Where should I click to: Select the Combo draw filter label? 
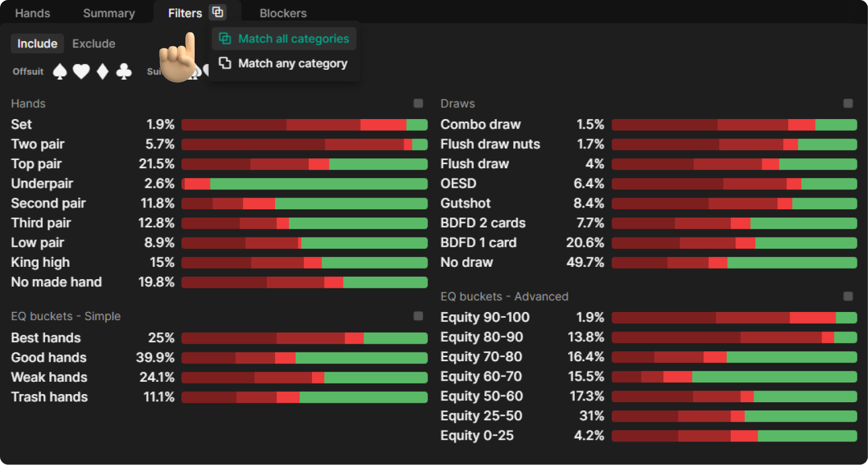point(480,124)
